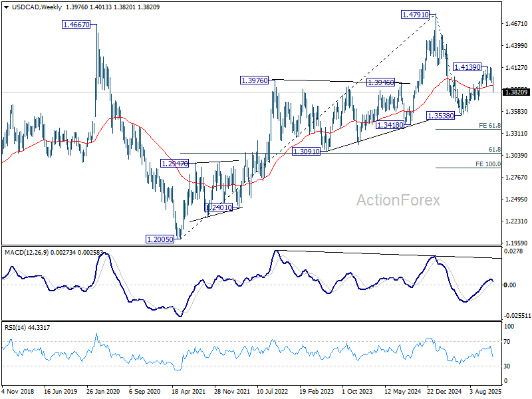
Task: Click the RSI(14) indicator label
Action: [15, 327]
